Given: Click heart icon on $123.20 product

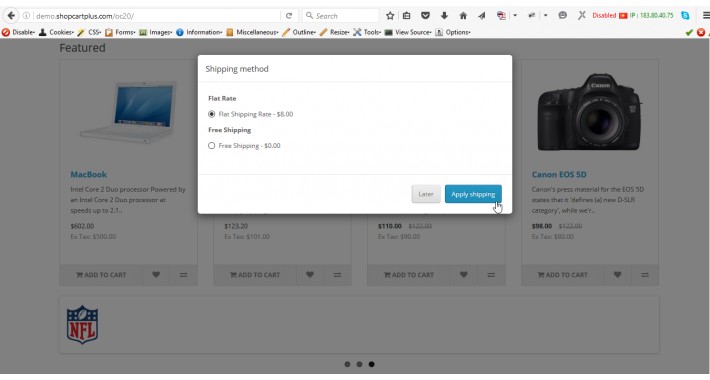Looking at the screenshot, I should 310,274.
